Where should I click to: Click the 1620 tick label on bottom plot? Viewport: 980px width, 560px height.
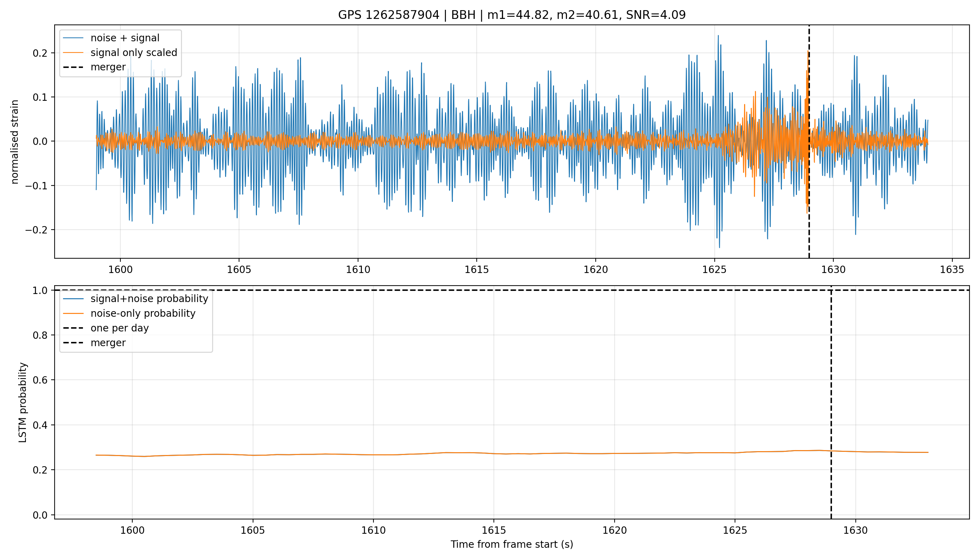pyautogui.click(x=615, y=530)
